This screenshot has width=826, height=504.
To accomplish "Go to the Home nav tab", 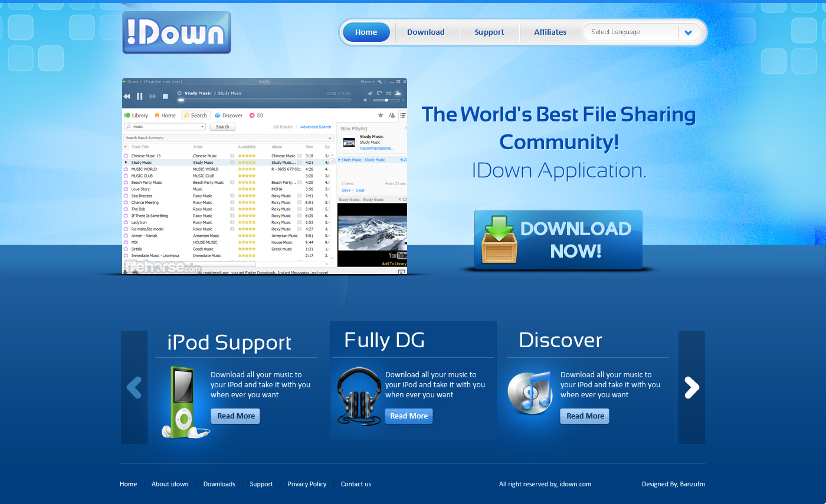I will coord(366,32).
